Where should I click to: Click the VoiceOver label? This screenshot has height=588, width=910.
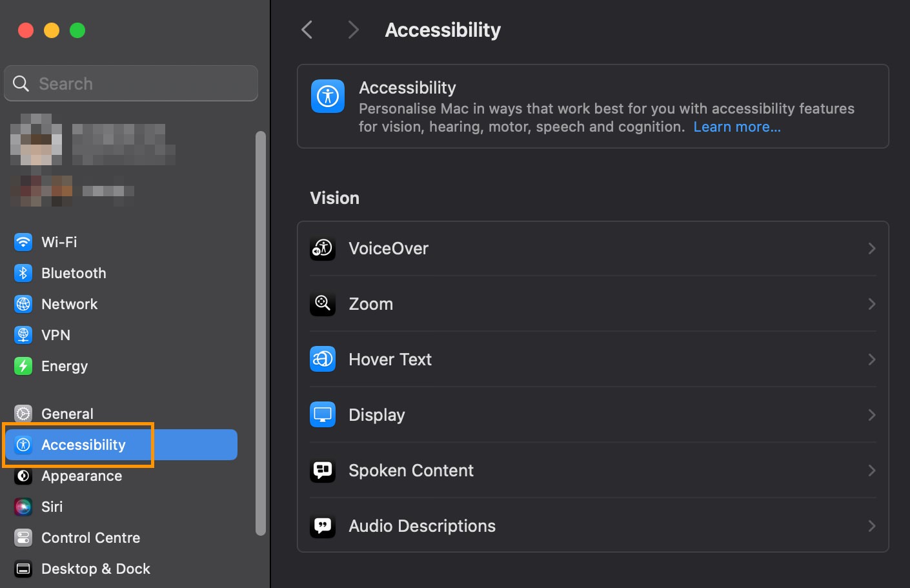point(389,248)
